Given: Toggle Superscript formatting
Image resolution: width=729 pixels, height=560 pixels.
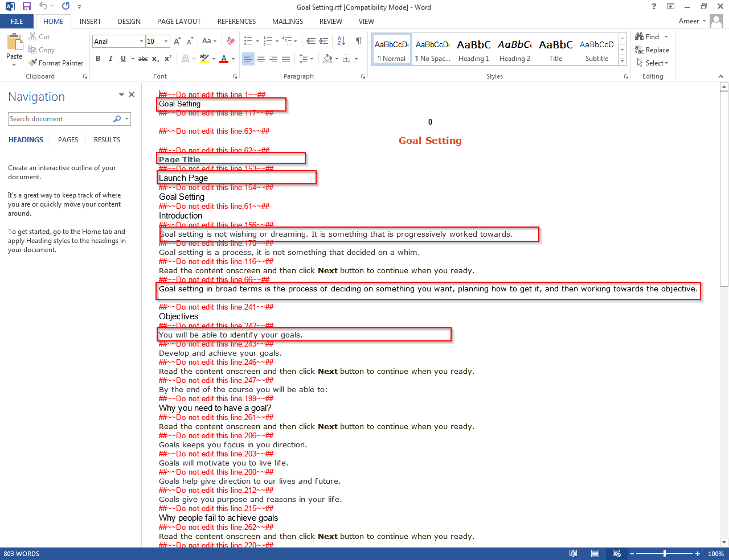Looking at the screenshot, I should 168,59.
